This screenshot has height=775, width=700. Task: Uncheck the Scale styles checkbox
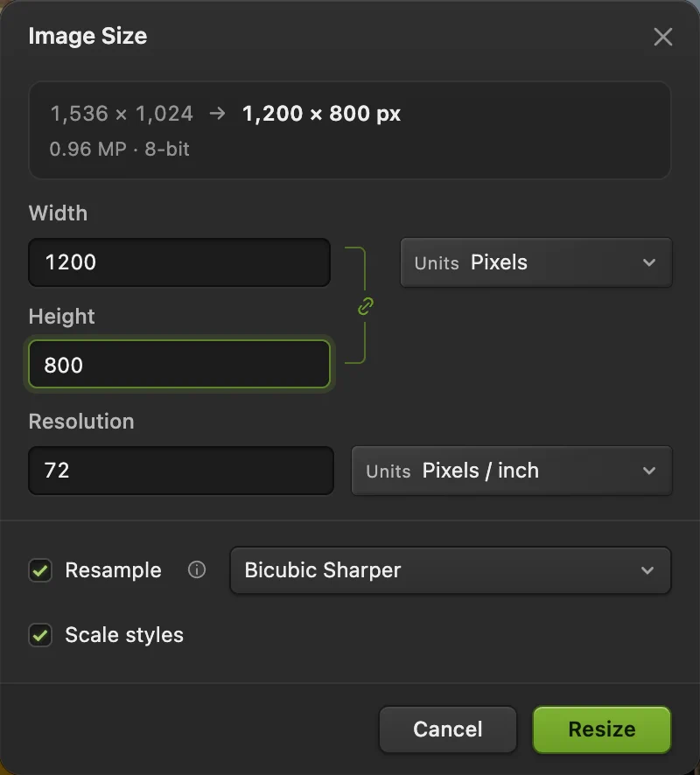[x=40, y=635]
